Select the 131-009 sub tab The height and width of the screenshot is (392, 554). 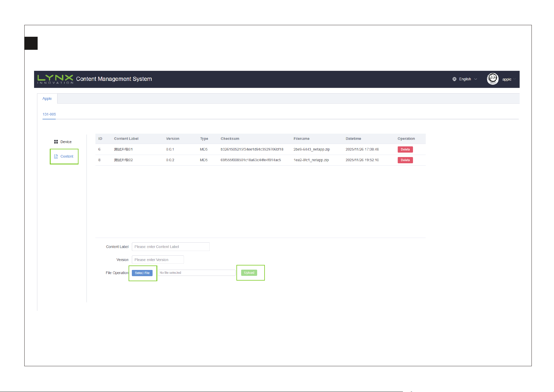[x=49, y=114]
